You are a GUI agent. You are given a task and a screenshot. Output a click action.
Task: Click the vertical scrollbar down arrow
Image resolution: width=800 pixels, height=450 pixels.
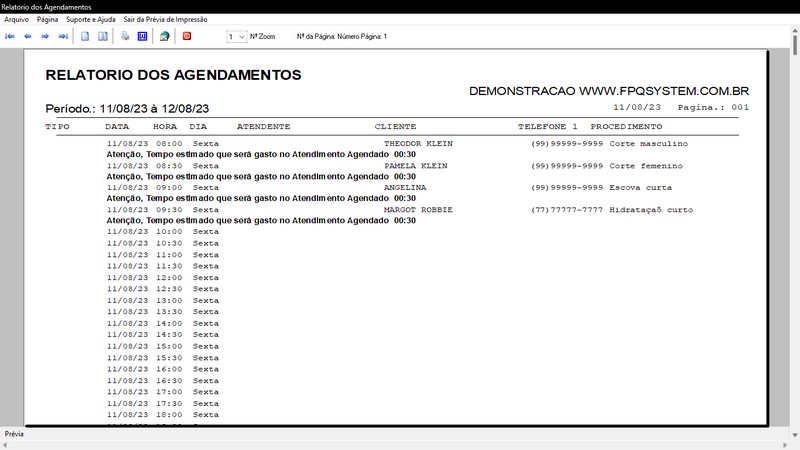coord(795,435)
